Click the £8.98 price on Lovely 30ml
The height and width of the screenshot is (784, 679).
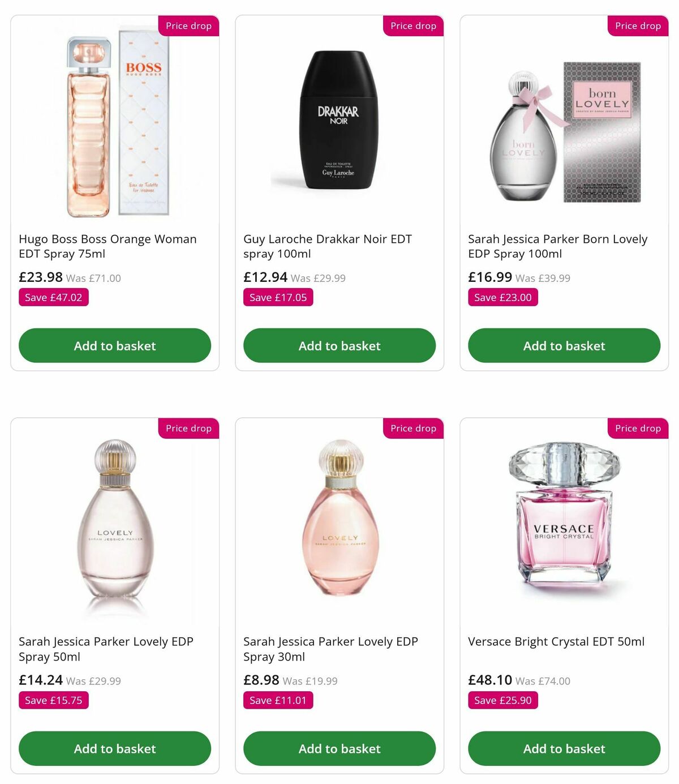click(x=259, y=680)
